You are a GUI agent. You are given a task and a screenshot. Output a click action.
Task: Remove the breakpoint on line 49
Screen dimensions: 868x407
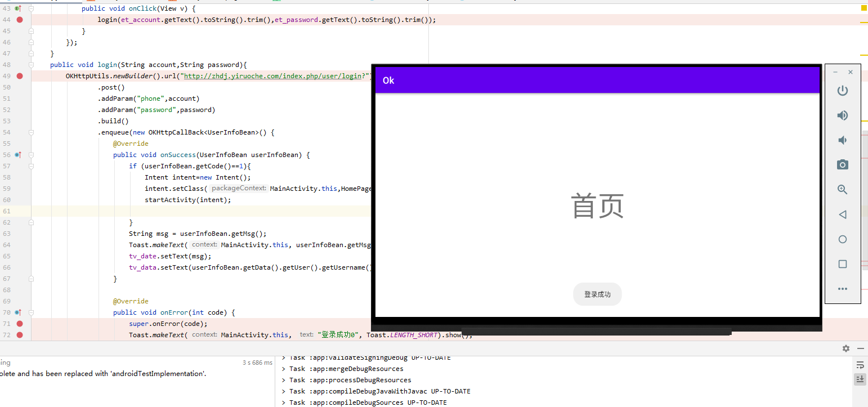pyautogui.click(x=20, y=76)
